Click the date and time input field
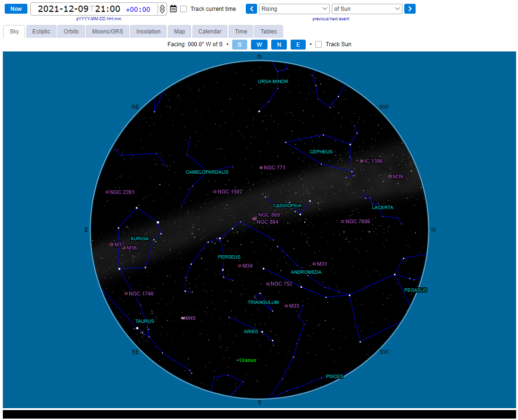 79,9
